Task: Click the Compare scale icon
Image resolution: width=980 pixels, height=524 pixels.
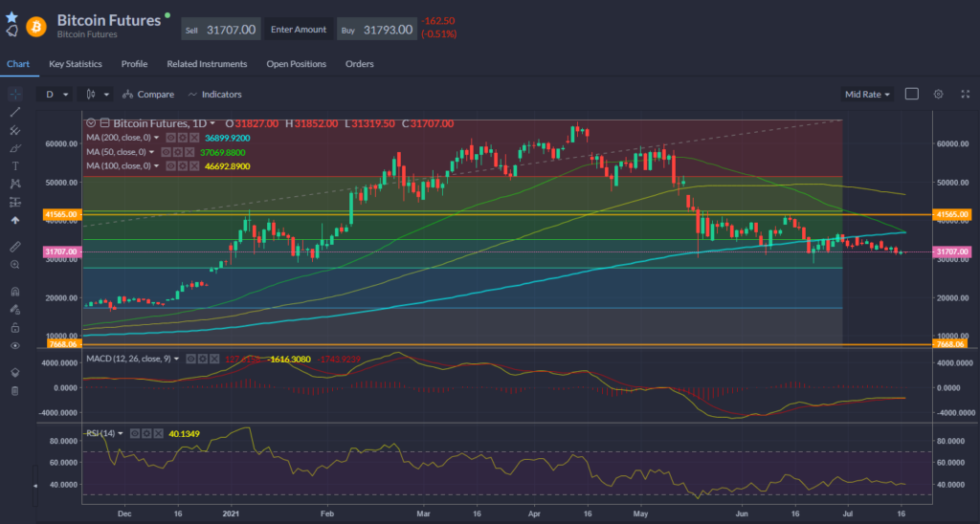Action: pyautogui.click(x=127, y=95)
